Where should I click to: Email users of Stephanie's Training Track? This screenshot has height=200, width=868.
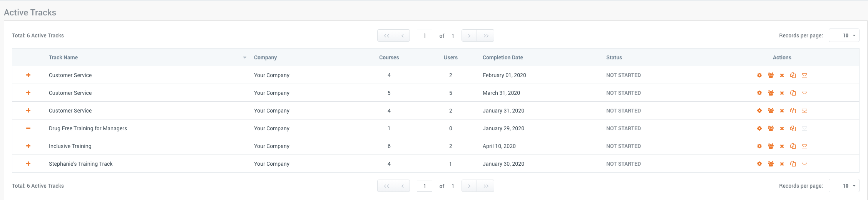pyautogui.click(x=804, y=164)
